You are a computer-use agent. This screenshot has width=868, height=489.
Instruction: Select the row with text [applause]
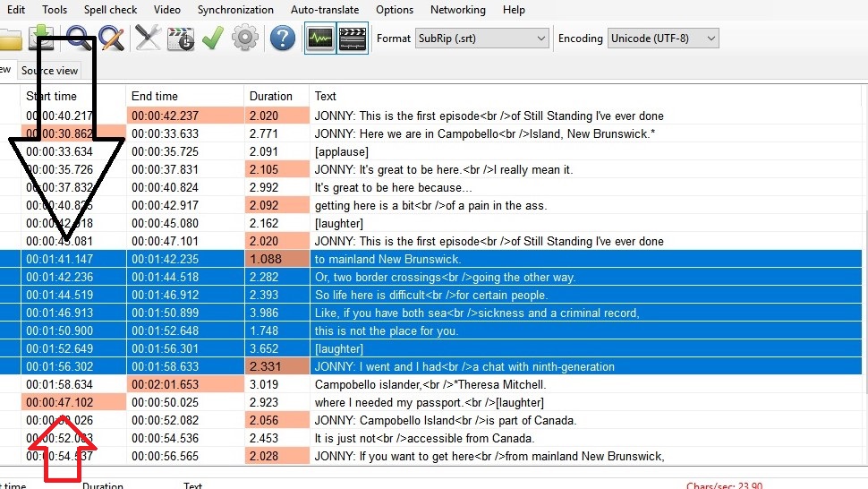pyautogui.click(x=430, y=151)
